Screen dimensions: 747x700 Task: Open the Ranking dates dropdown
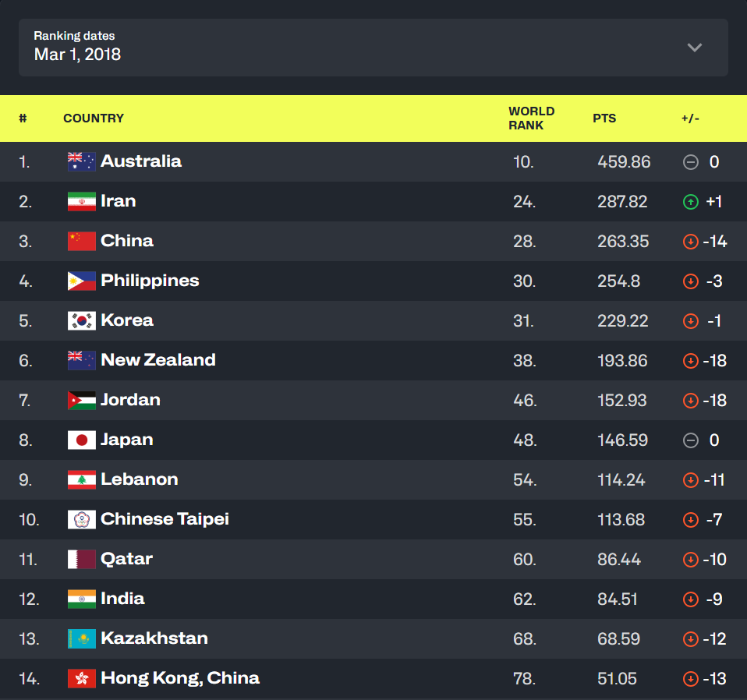coord(373,48)
